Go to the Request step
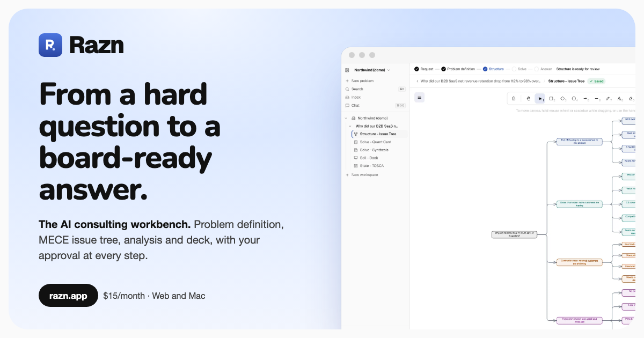Screen dimensions: 644x338 click(x=423, y=69)
